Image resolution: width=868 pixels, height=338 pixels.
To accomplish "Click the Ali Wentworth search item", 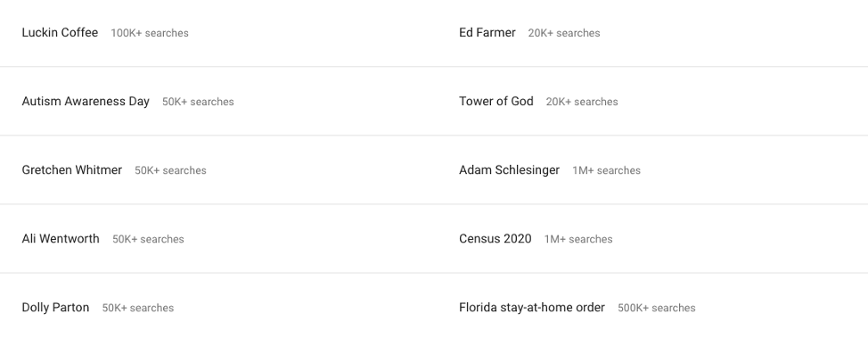I will click(61, 239).
